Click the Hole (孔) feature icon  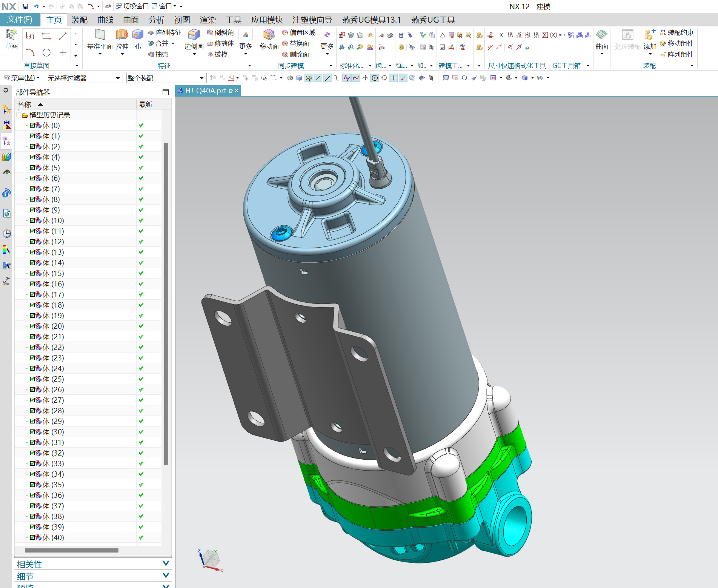point(138,35)
